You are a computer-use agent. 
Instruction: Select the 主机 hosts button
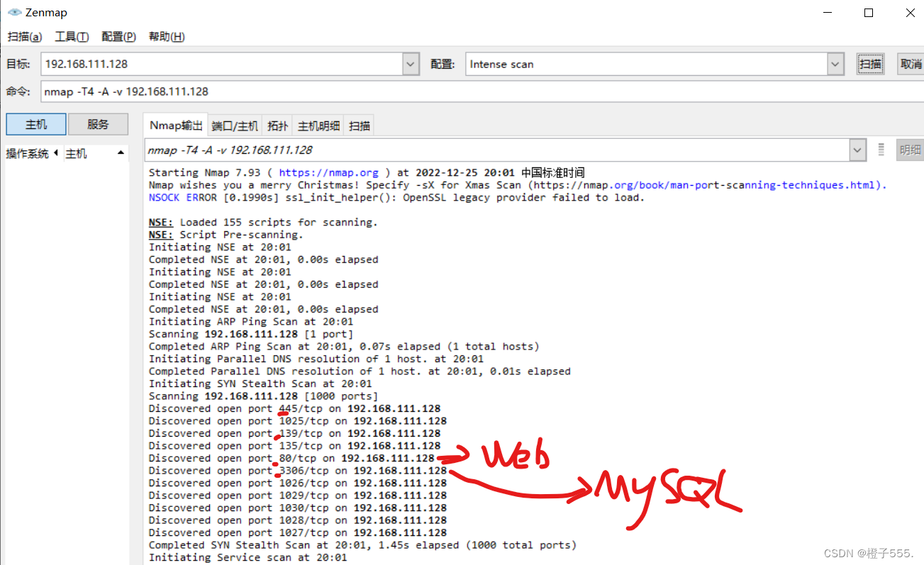click(x=36, y=124)
